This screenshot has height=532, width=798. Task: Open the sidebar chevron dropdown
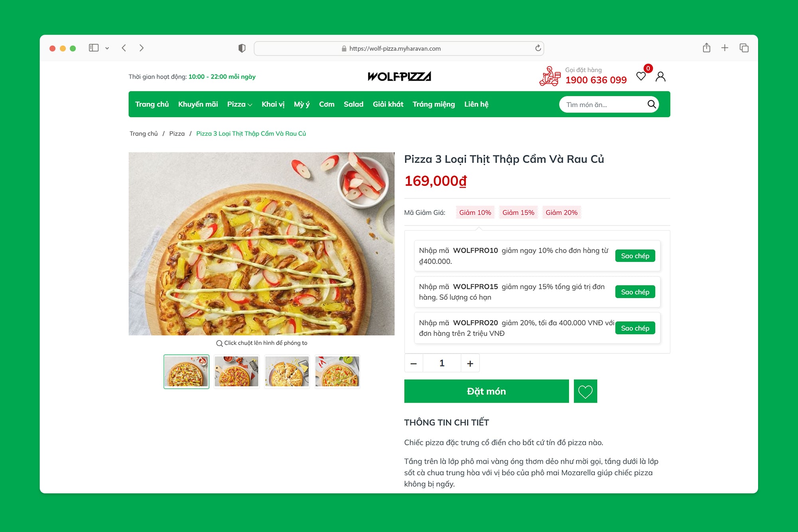pos(106,48)
